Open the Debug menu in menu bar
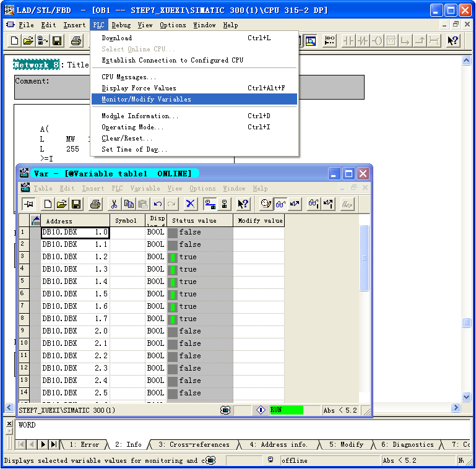The image size is (476, 469). (x=121, y=25)
